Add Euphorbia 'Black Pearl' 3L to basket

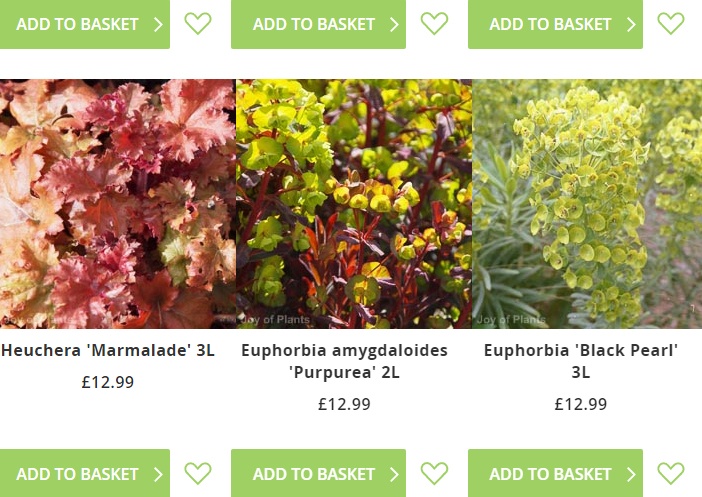[555, 473]
